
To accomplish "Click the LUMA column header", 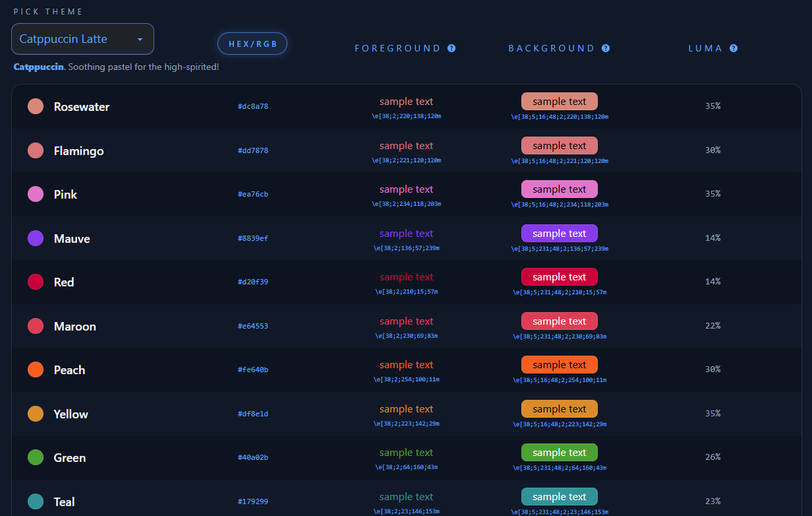I will [705, 49].
